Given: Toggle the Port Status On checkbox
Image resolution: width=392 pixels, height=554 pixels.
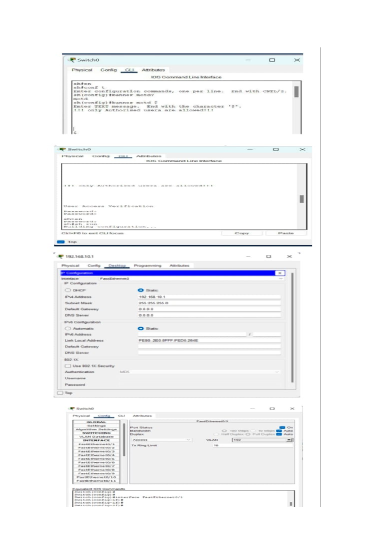Looking at the screenshot, I should [x=282, y=427].
